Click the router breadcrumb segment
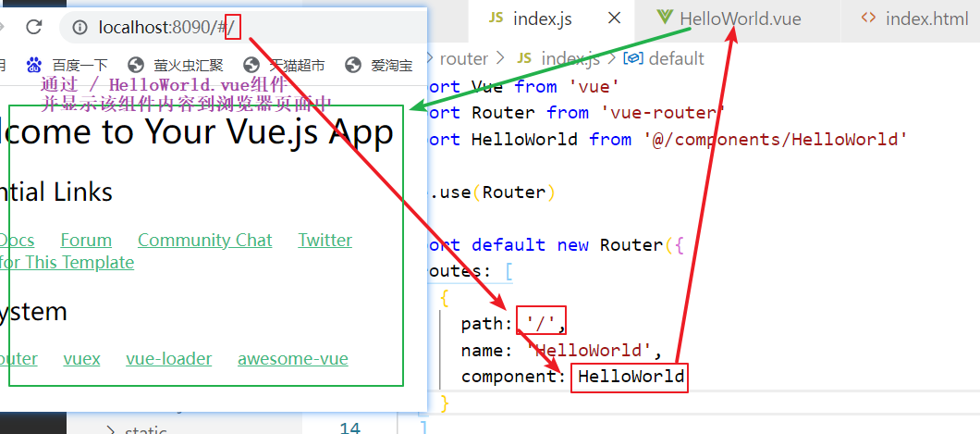 coord(463,58)
